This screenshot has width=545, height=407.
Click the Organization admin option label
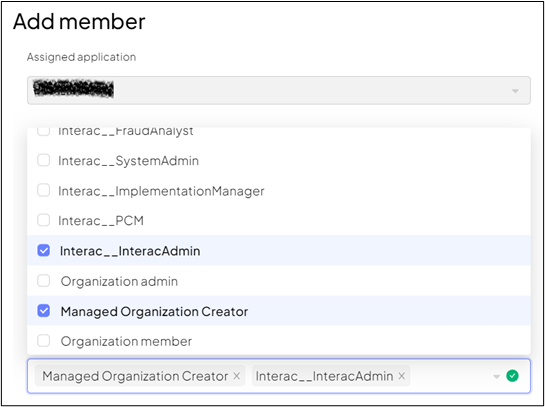coord(119,281)
